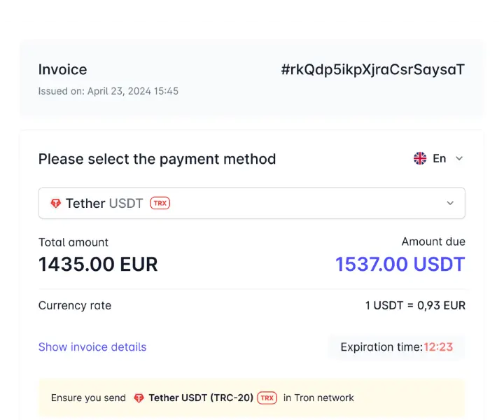The width and height of the screenshot is (504, 420).
Task: Click the Currency rate label
Action: pyautogui.click(x=75, y=305)
